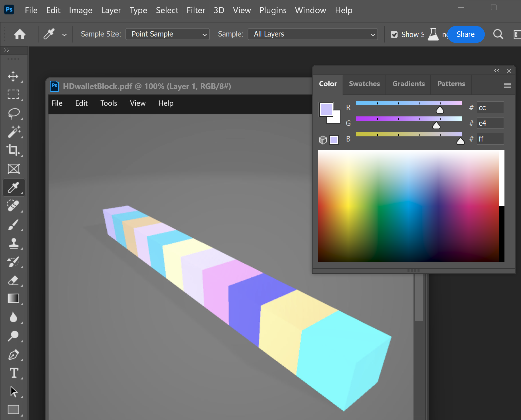521x420 pixels.
Task: Select the Rectangle shape tool
Action: click(x=13, y=409)
